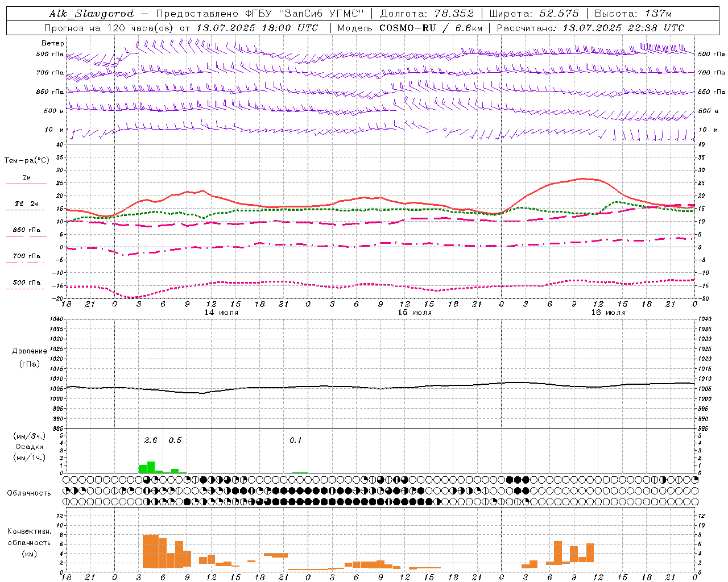Select the "(мм/1ч.)" units label

coord(29,458)
